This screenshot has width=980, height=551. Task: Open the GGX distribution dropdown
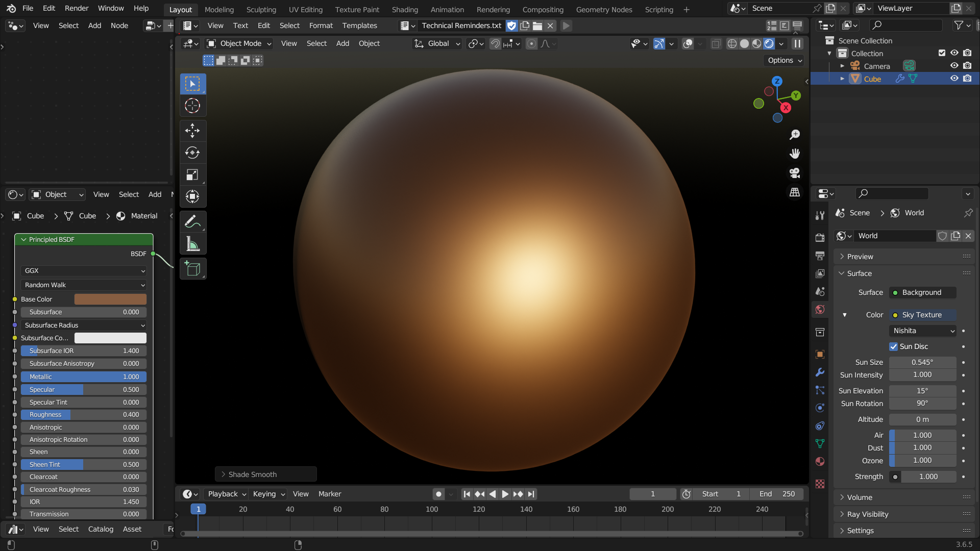tap(84, 271)
